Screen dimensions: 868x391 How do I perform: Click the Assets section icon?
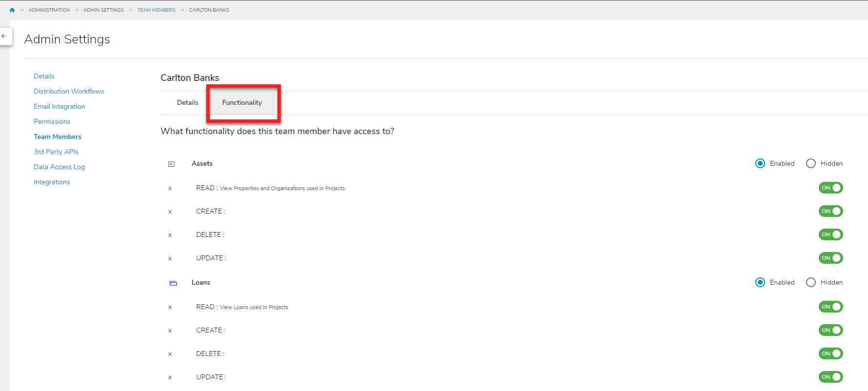pyautogui.click(x=171, y=164)
